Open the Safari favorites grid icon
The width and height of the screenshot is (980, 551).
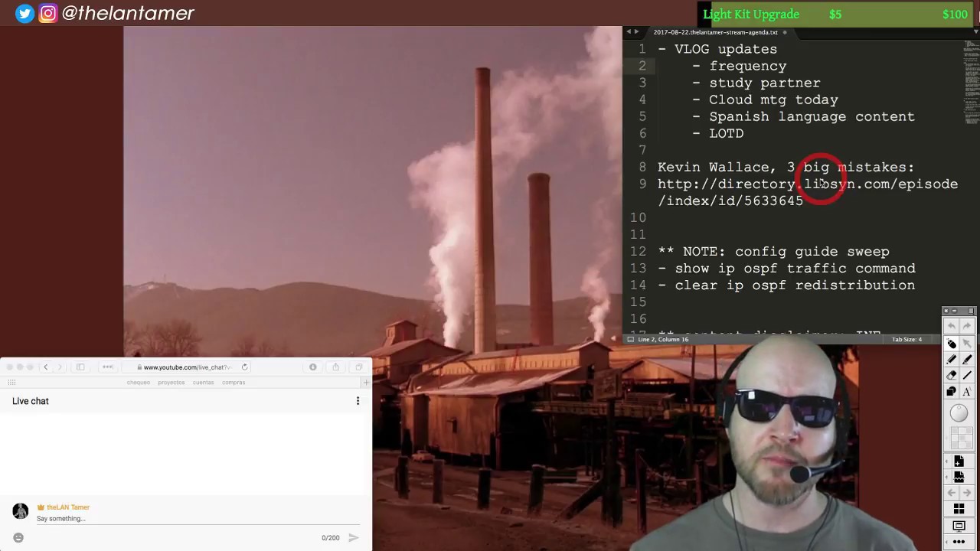point(10,382)
